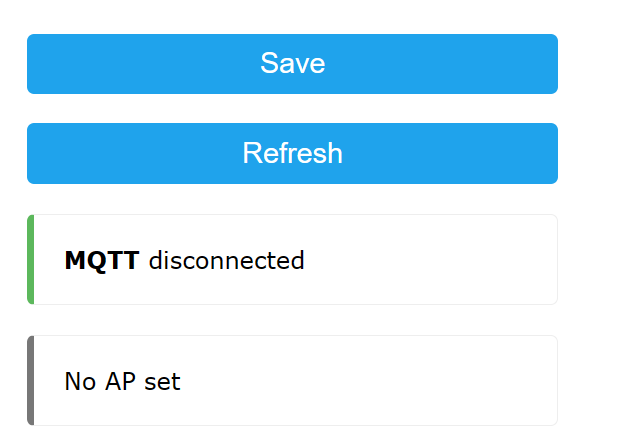
Task: Click the "Refresh" text label
Action: tap(292, 153)
